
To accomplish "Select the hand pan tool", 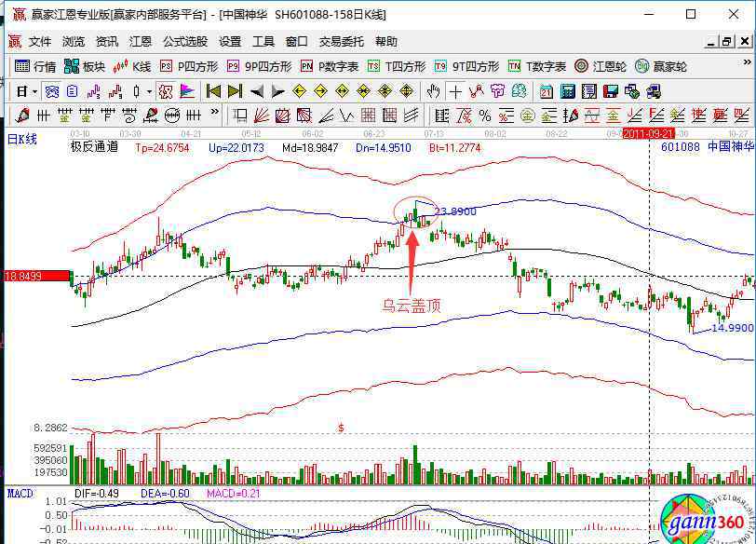I will tap(434, 91).
